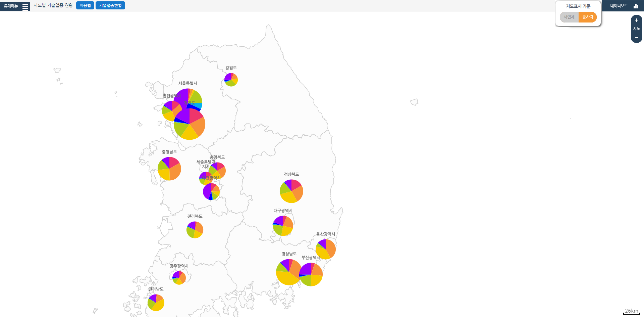This screenshot has width=644, height=317.
Task: Select the 광주광역시 pie chart
Action: [179, 278]
